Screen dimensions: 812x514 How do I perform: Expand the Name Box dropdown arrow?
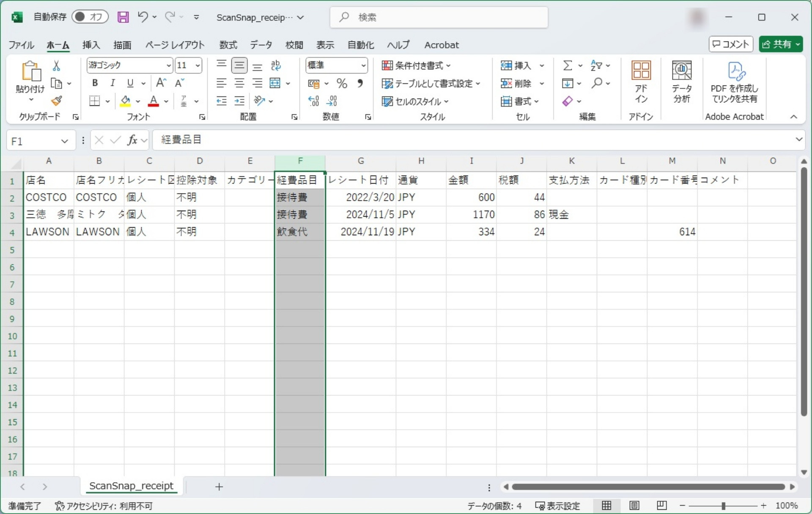coord(65,141)
